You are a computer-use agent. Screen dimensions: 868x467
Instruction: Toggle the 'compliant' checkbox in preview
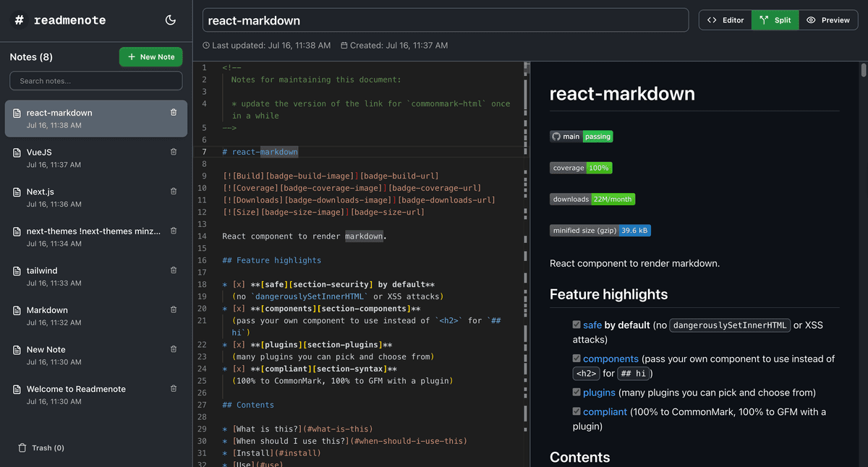click(576, 411)
